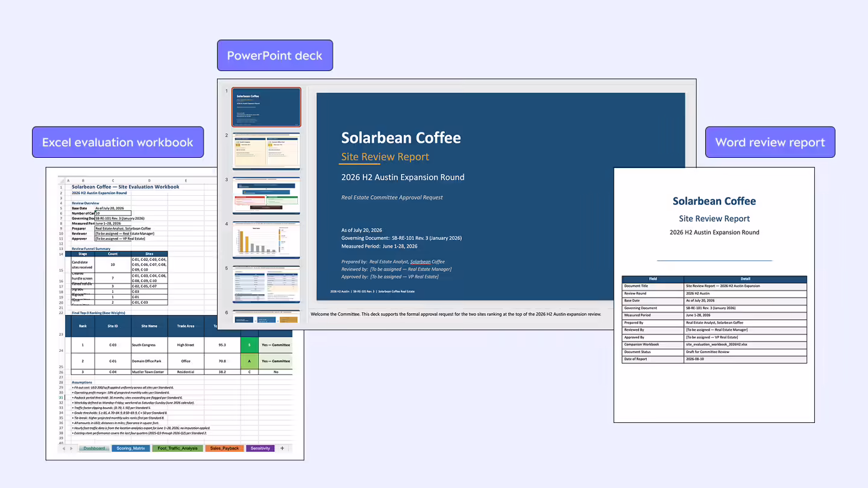Image resolution: width=868 pixels, height=488 pixels.
Task: Select slide 3 thumbnail in PowerPoint
Action: point(266,196)
